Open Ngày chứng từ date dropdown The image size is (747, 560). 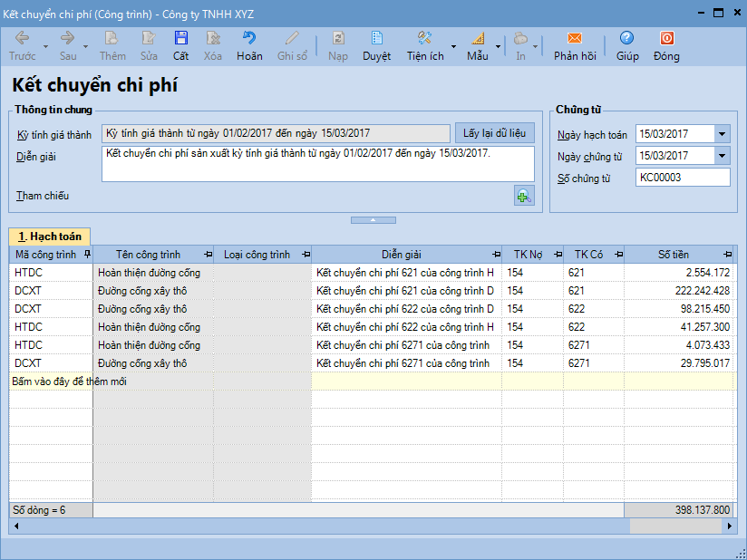(722, 156)
